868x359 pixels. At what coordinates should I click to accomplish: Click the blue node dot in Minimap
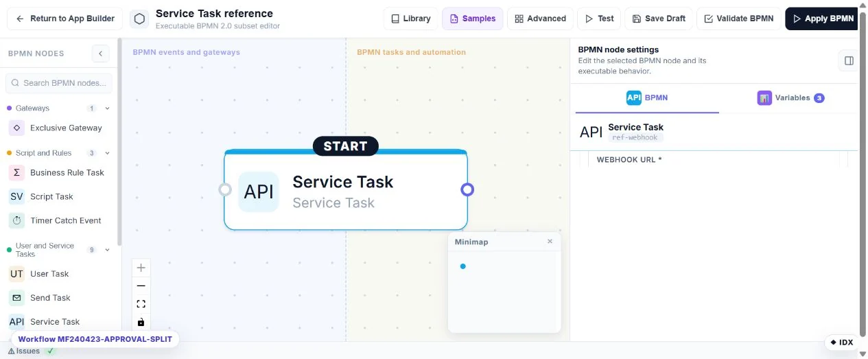click(462, 266)
